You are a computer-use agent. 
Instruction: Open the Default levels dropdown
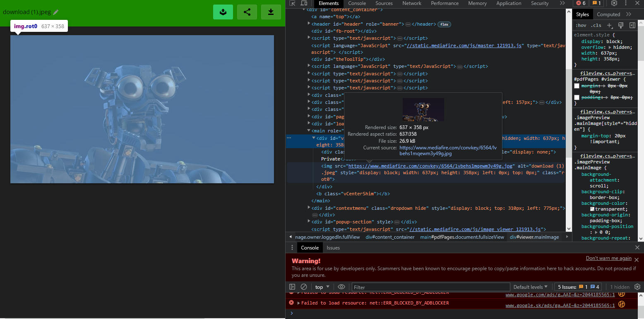tap(530, 287)
